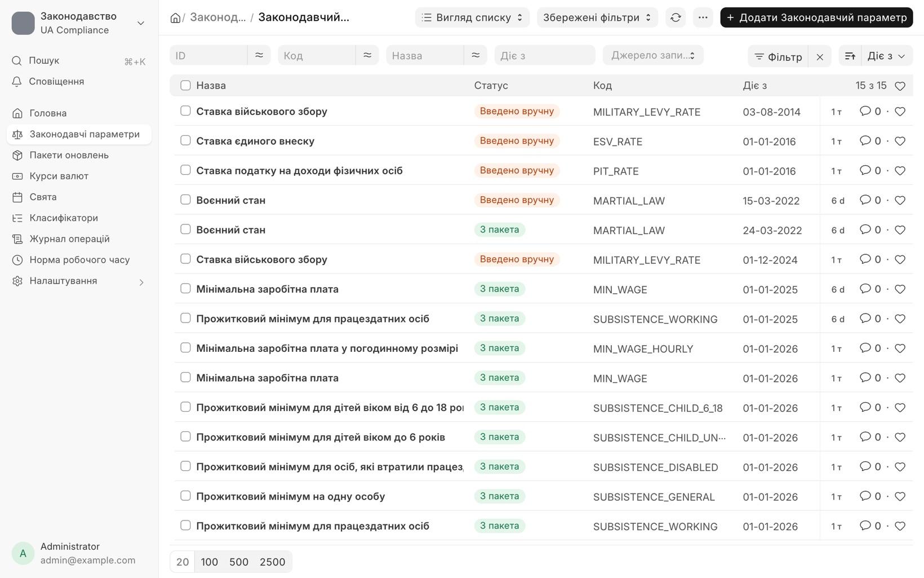Image resolution: width=924 pixels, height=578 pixels.
Task: Expand Збережені фільтри dropdown
Action: pos(598,17)
